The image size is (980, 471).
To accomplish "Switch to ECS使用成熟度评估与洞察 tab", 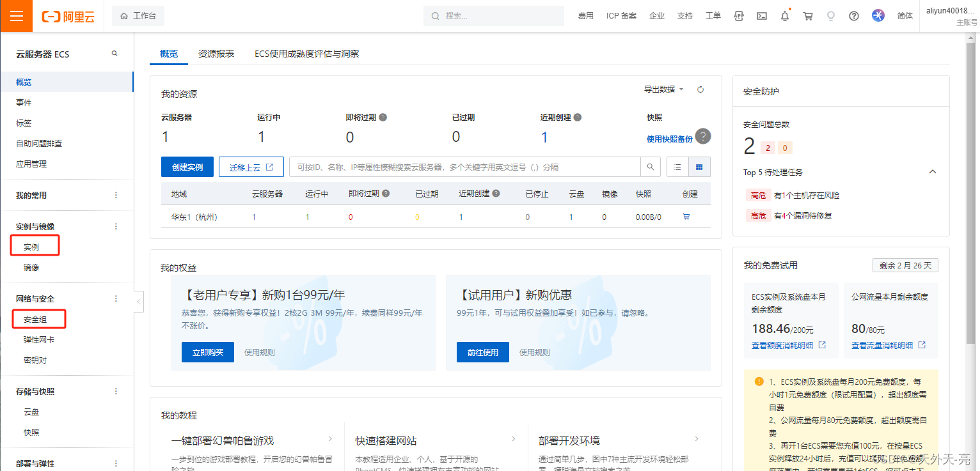I will [x=307, y=54].
